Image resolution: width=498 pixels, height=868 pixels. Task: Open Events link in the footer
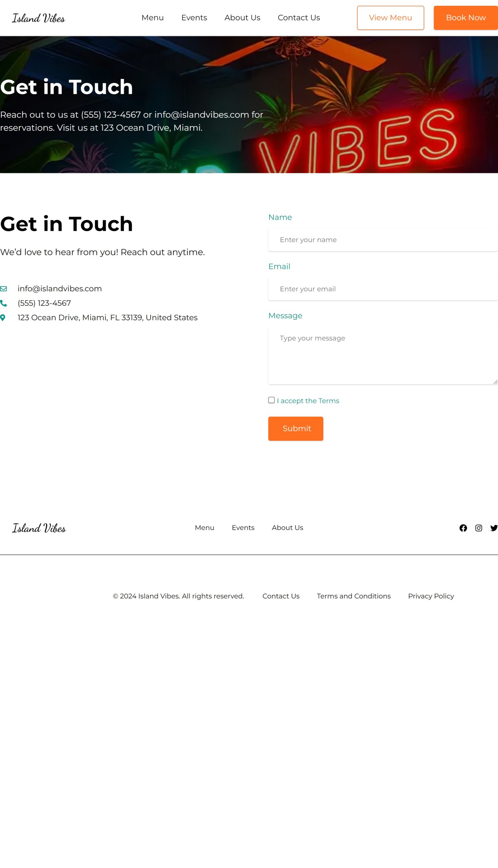click(x=243, y=528)
